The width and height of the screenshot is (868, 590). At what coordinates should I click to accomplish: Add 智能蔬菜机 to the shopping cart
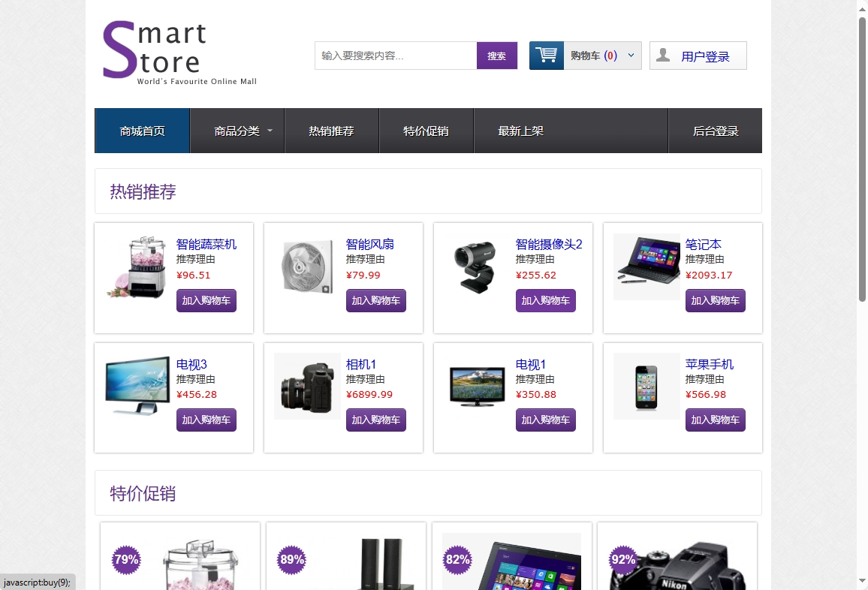(x=206, y=300)
